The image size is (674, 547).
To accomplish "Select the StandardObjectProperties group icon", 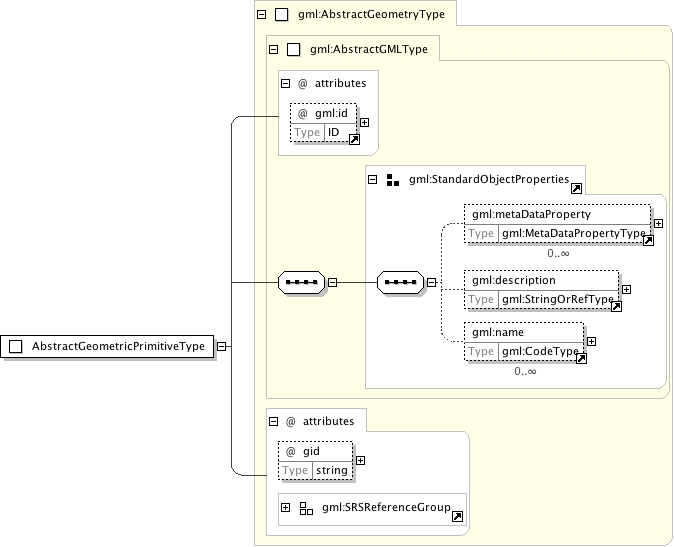I will pos(393,180).
